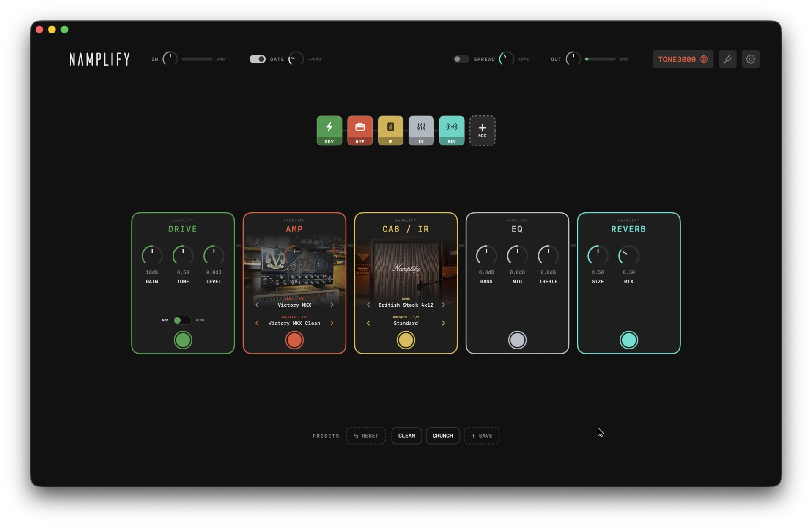Load the CRUNCH preset
The image size is (812, 527).
(x=443, y=436)
